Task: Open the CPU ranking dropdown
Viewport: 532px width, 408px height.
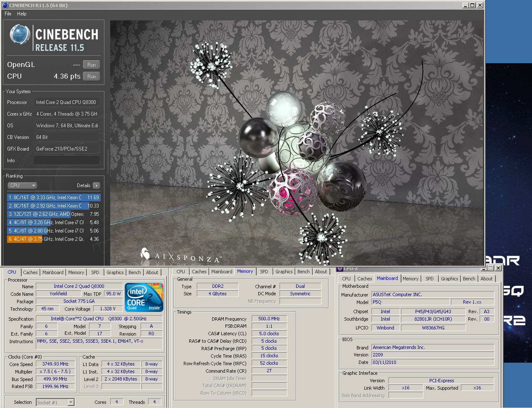Action: pyautogui.click(x=22, y=185)
